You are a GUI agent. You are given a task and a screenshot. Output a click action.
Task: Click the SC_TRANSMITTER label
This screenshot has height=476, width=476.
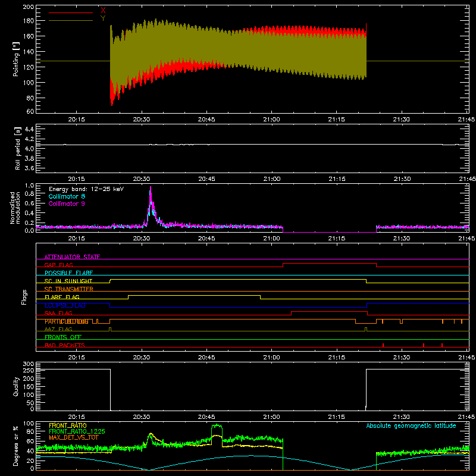68,289
